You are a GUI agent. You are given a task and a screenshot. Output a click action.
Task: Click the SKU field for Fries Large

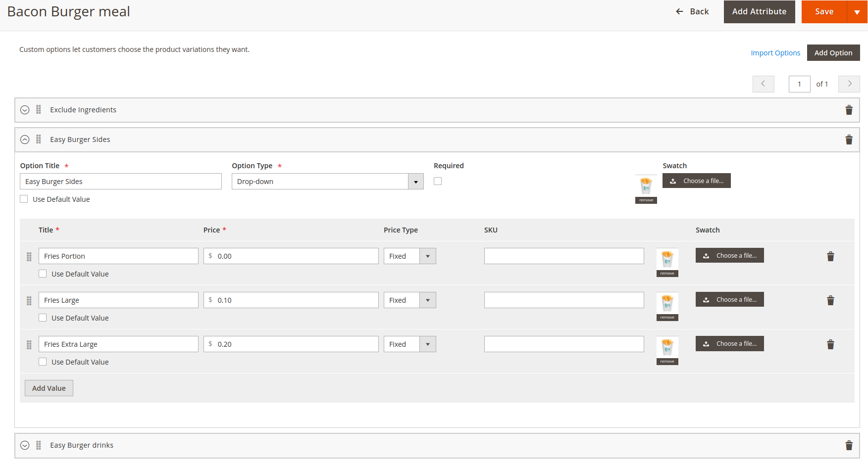point(563,300)
